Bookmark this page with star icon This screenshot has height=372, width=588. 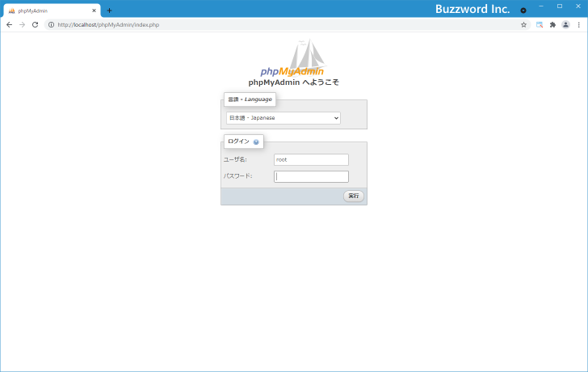click(524, 25)
